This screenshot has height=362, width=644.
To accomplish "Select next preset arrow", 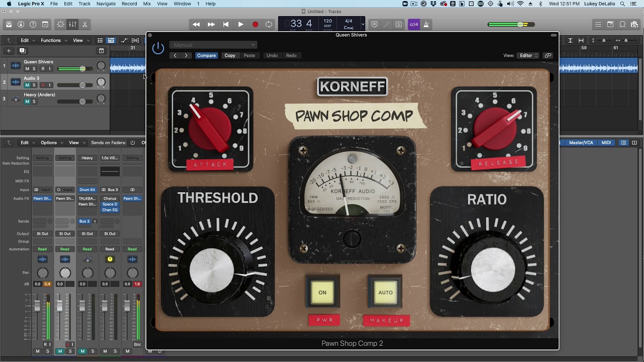I will 186,55.
